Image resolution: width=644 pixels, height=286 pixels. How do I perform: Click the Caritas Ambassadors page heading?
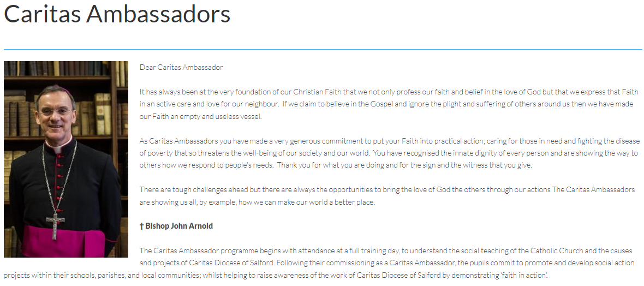[x=117, y=15]
